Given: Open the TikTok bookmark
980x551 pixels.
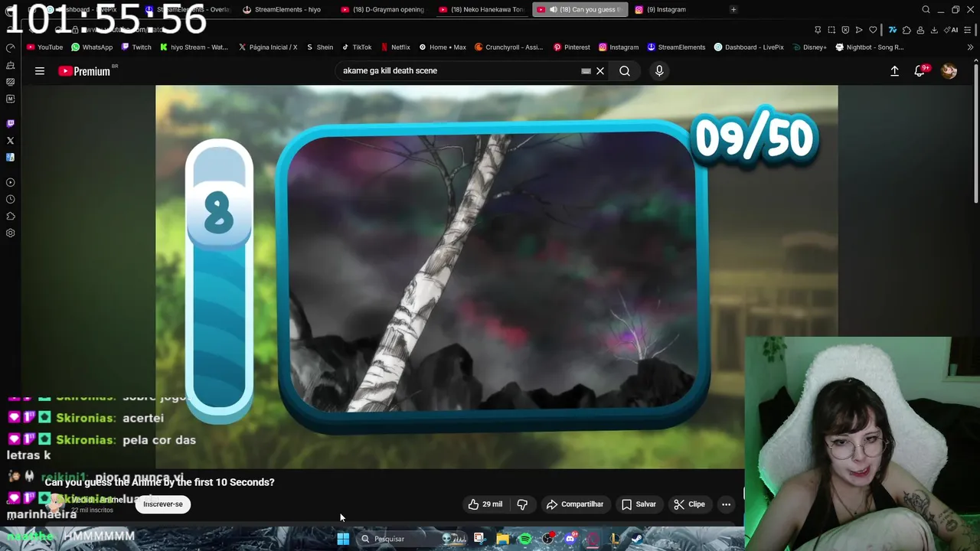Looking at the screenshot, I should pos(356,47).
